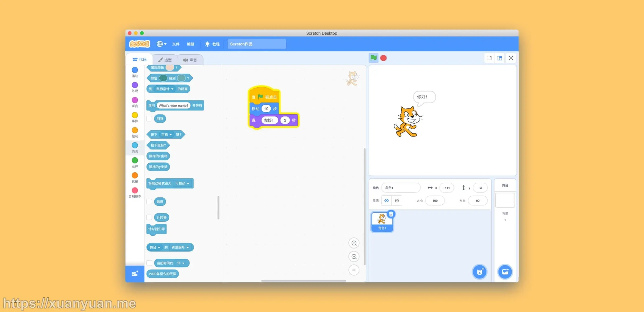
Task: Click the 按下鼠标? block
Action: [158, 145]
